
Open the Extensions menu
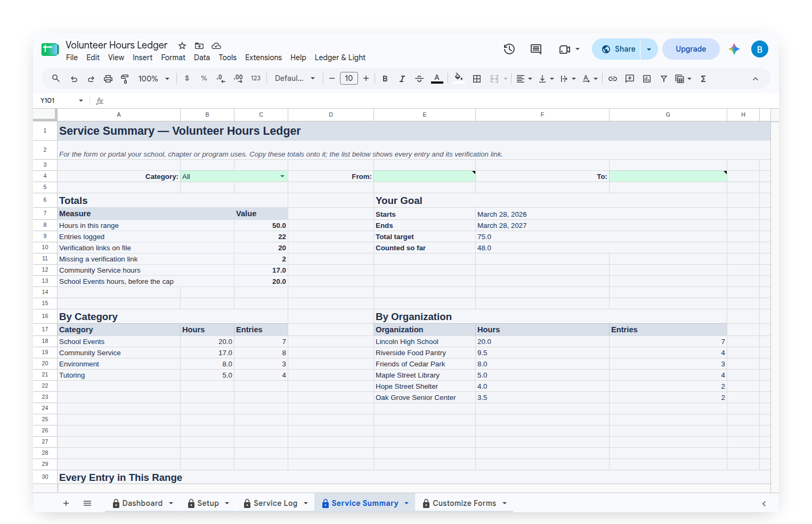coord(263,58)
